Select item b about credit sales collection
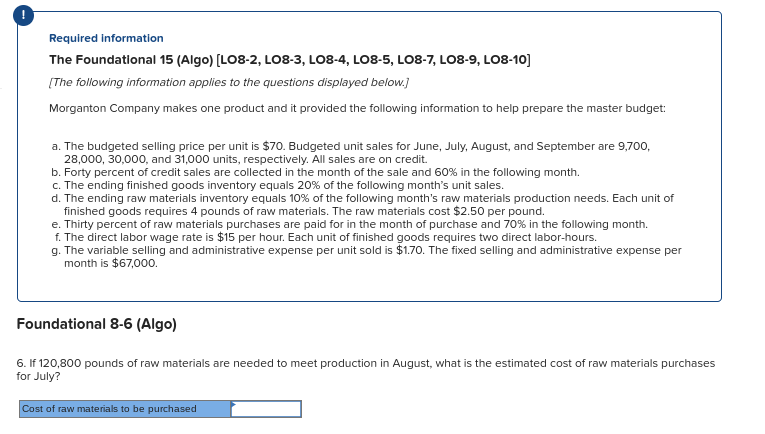The height and width of the screenshot is (434, 765). [315, 172]
